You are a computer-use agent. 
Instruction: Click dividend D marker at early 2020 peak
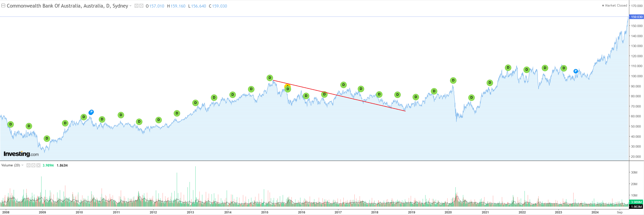point(453,80)
